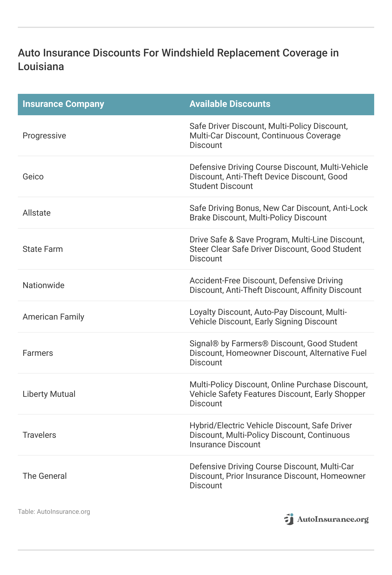Image resolution: width=392 pixels, height=575 pixels.
Task: Select the Travelers company name
Action: (39, 435)
